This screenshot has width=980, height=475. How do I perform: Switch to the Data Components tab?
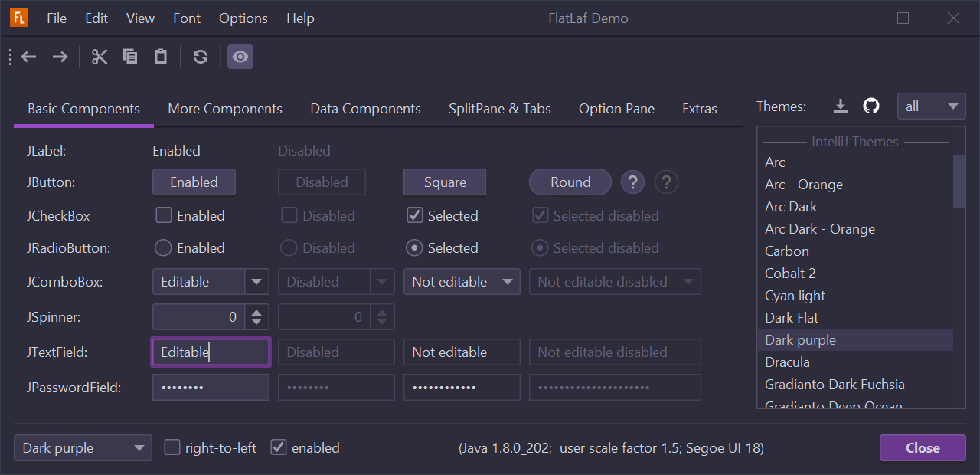pos(365,109)
